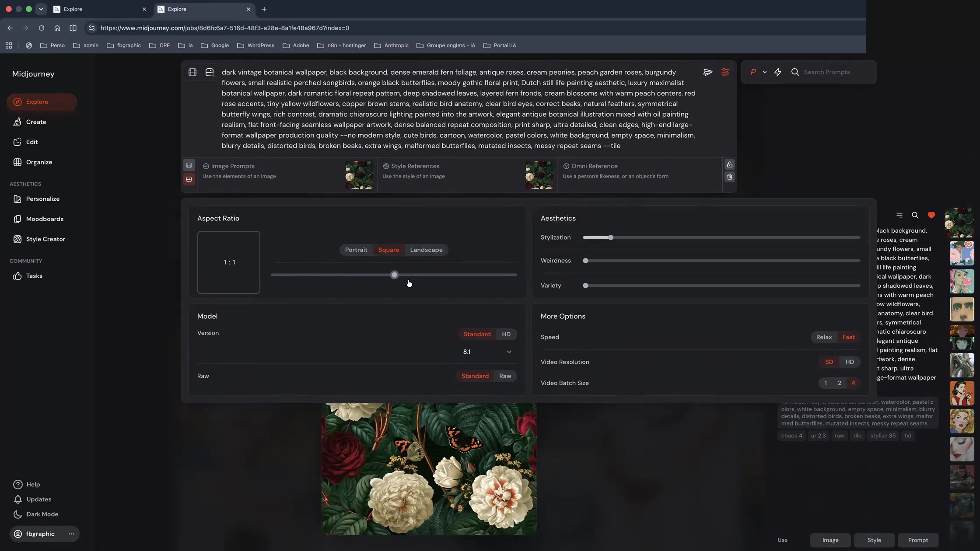The height and width of the screenshot is (551, 980).
Task: Switch Raw setting to Raw
Action: (505, 377)
